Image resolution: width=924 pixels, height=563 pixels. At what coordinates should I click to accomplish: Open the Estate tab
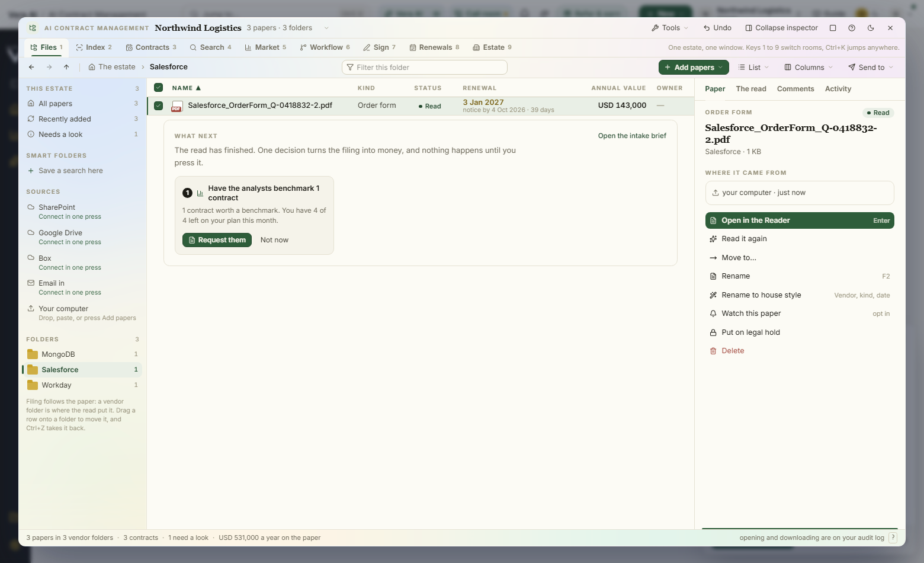492,47
